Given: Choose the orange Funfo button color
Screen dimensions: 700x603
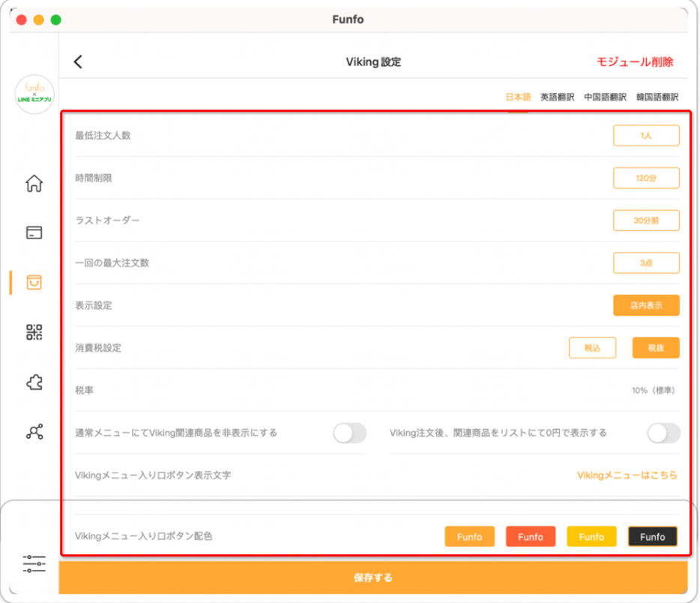Looking at the screenshot, I should [x=470, y=536].
